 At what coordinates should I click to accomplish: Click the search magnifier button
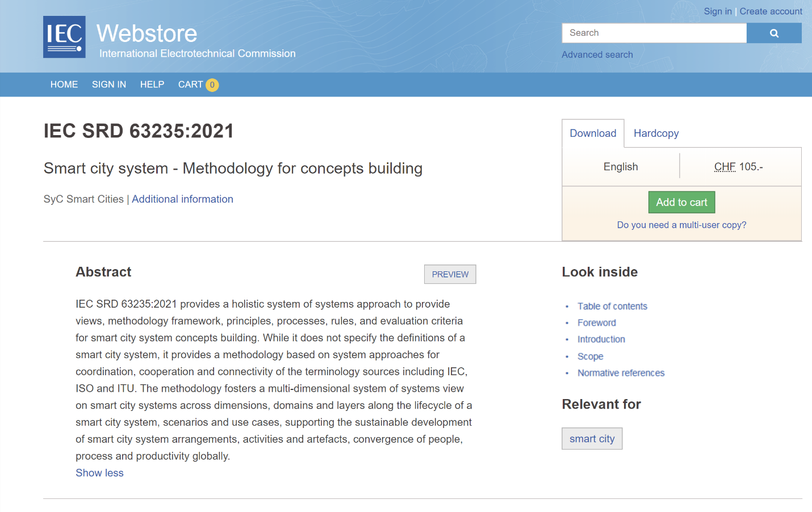[x=774, y=33]
